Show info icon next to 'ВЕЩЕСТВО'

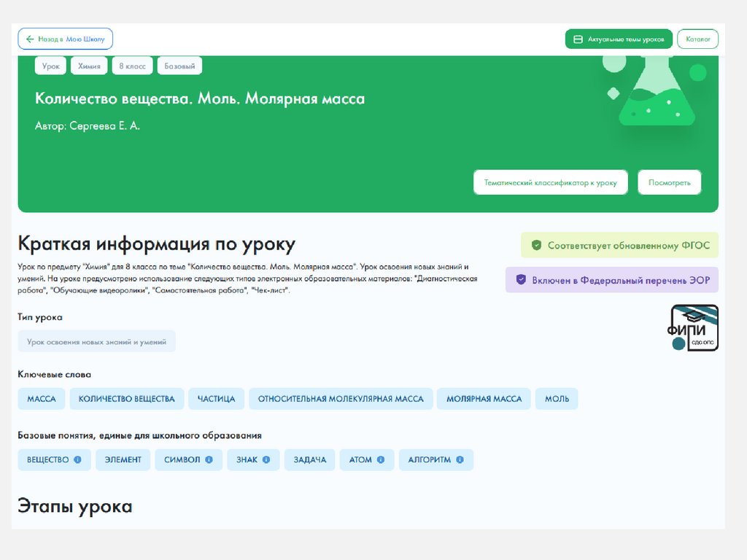coord(77,459)
